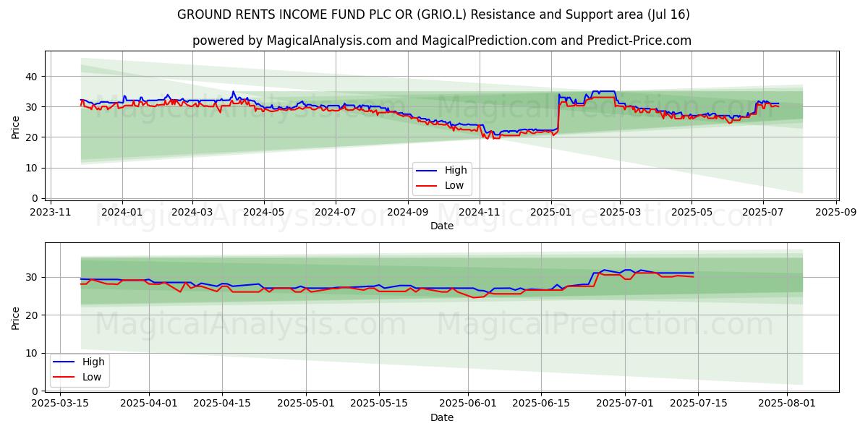
Task: Click the '2024-01' x-axis label
Action: [x=122, y=213]
